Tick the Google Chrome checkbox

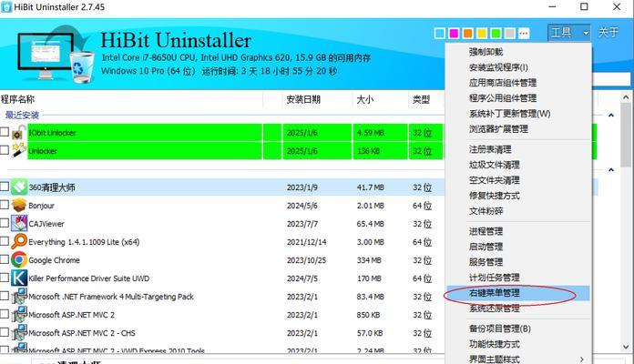[5, 259]
